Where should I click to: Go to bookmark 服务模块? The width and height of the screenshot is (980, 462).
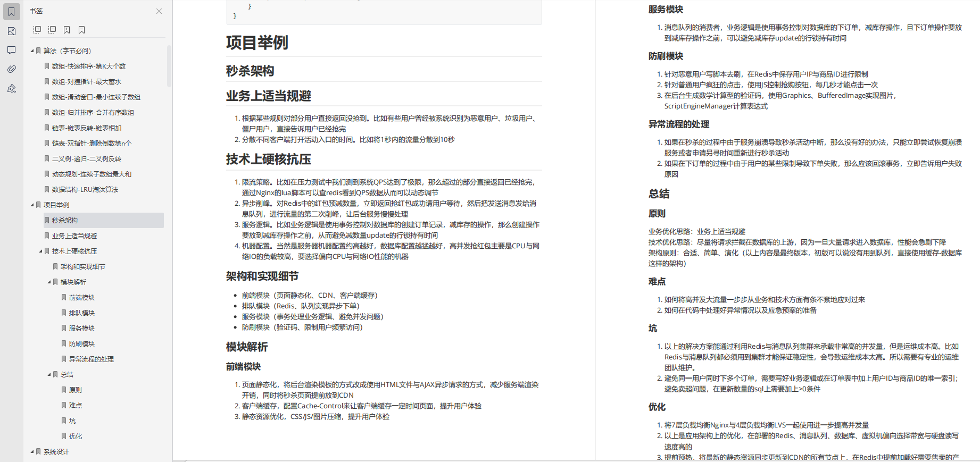(x=82, y=329)
